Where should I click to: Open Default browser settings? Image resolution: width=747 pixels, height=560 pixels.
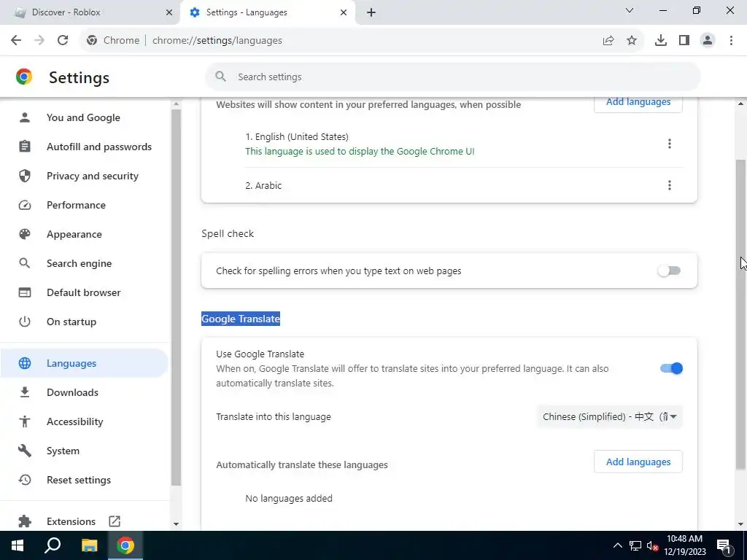click(83, 292)
